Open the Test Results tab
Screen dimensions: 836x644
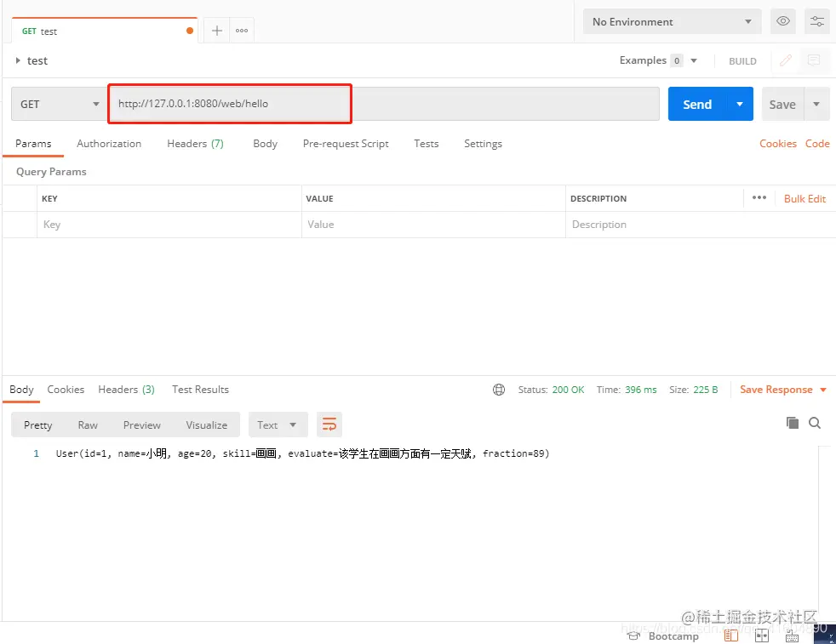200,390
